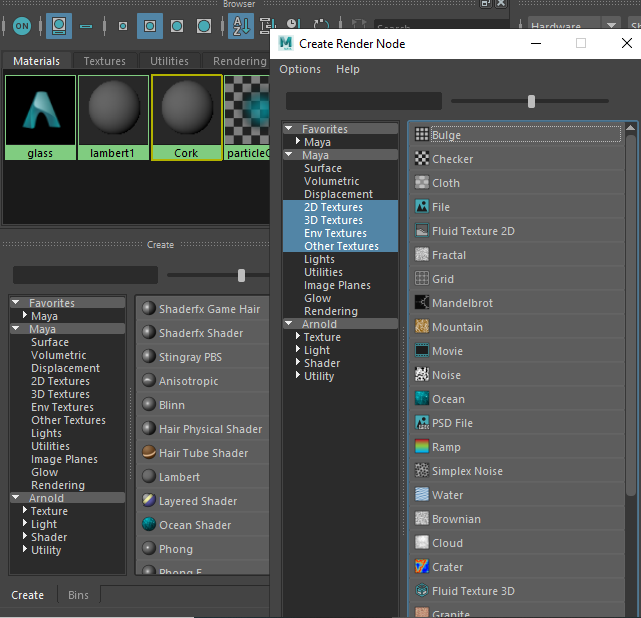641x618 pixels.
Task: Click the A-Z sort by name icon
Action: 240,25
